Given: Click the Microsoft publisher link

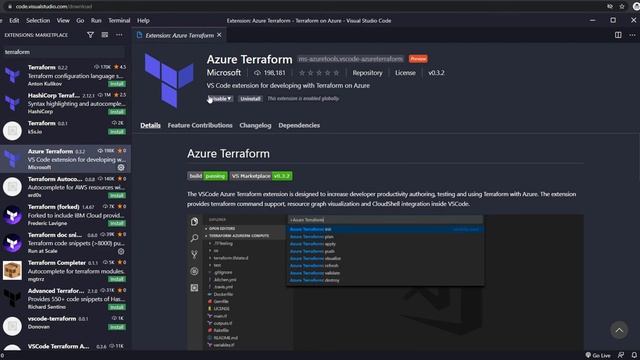Looking at the screenshot, I should [224, 73].
